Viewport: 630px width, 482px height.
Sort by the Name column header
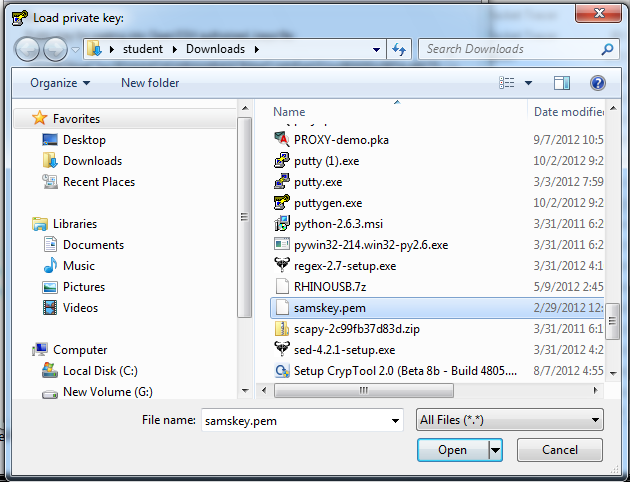289,112
